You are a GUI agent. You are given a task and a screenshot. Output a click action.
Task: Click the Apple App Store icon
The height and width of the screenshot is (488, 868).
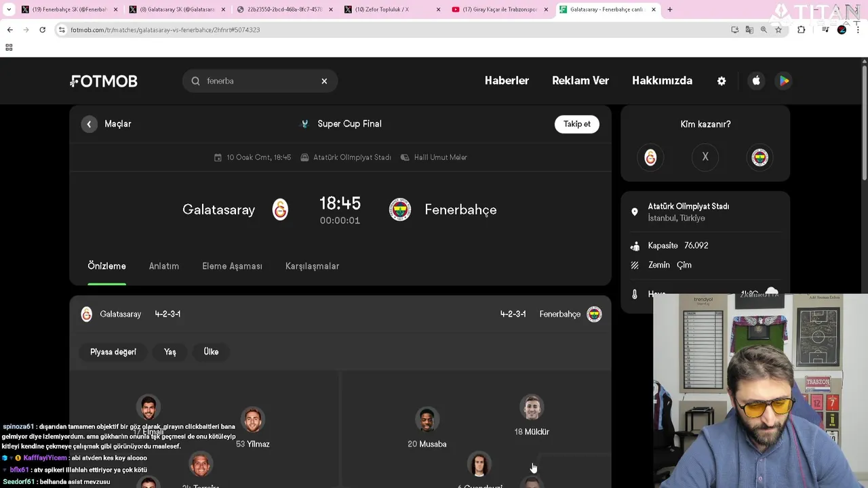tap(756, 81)
